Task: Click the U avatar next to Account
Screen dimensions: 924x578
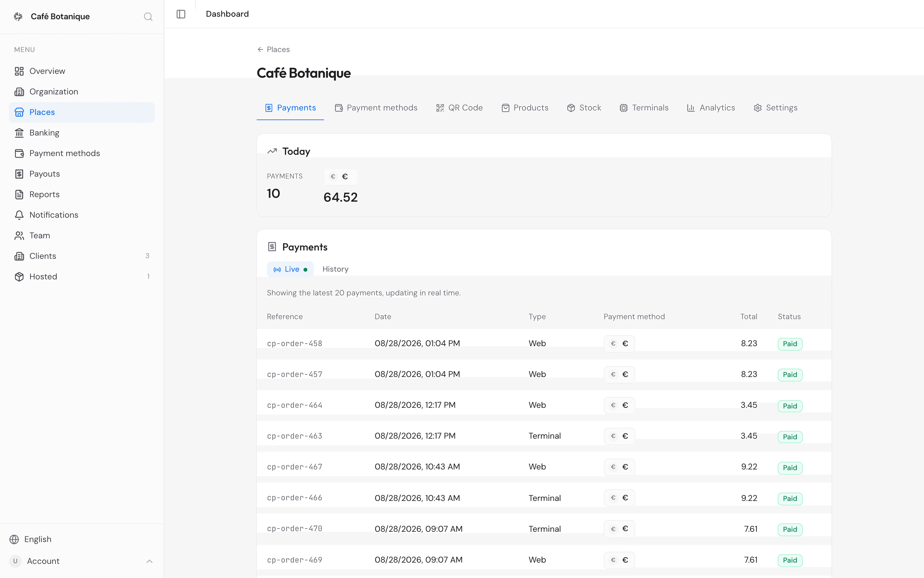Action: pos(15,561)
